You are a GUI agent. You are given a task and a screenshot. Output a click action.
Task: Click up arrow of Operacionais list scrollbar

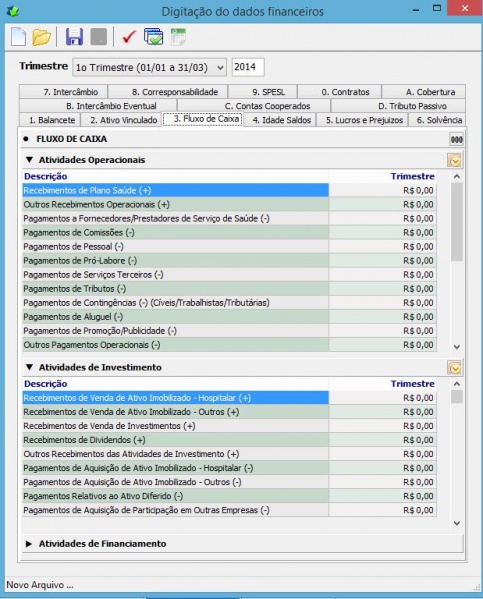tap(457, 177)
